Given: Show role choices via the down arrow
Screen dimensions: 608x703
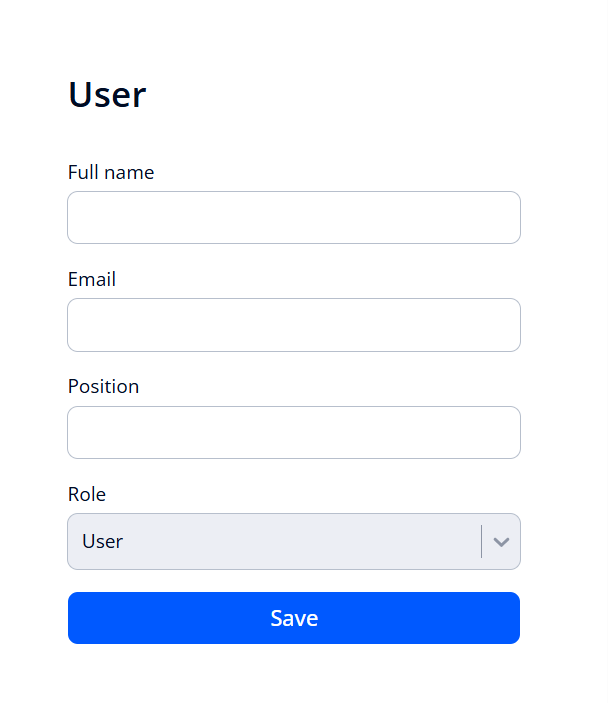Looking at the screenshot, I should point(502,542).
